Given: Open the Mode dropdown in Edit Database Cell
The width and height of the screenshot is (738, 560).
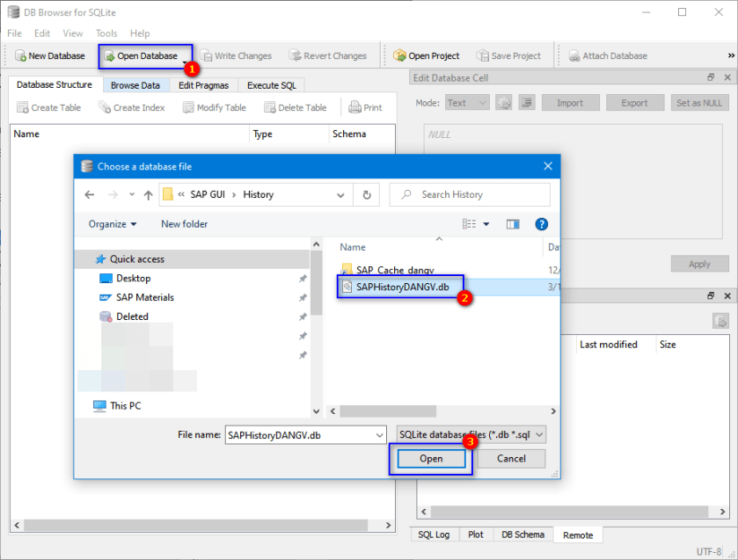Looking at the screenshot, I should (467, 102).
